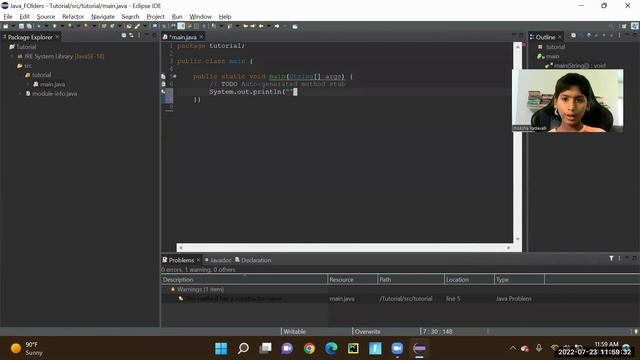Select the main.java editor tab
640x360 pixels.
click(x=182, y=37)
